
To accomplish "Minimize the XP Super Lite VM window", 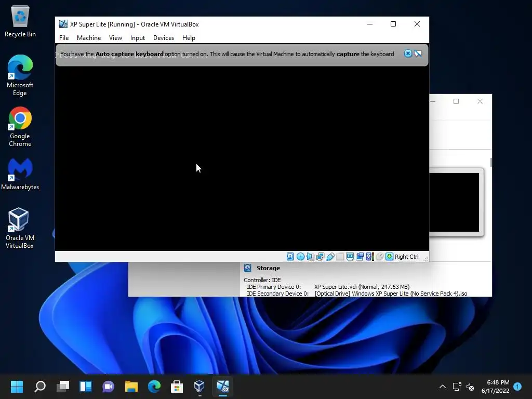I will pyautogui.click(x=370, y=24).
